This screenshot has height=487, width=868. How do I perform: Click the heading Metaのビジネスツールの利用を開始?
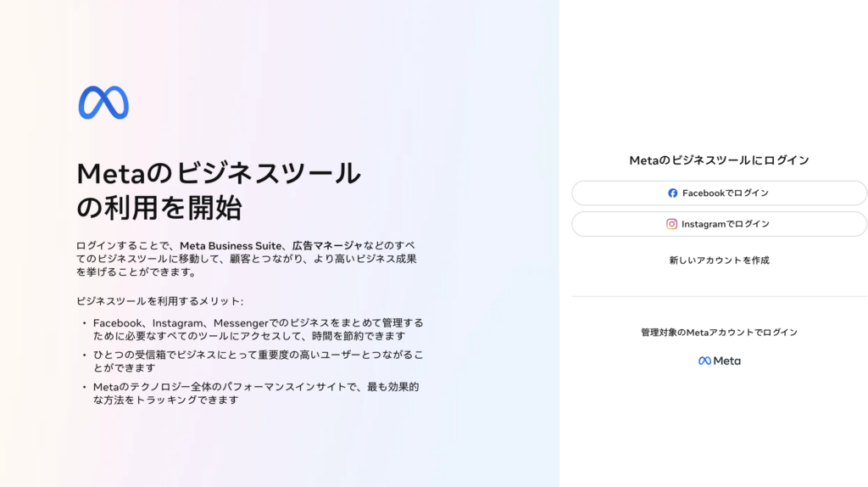[x=219, y=191]
